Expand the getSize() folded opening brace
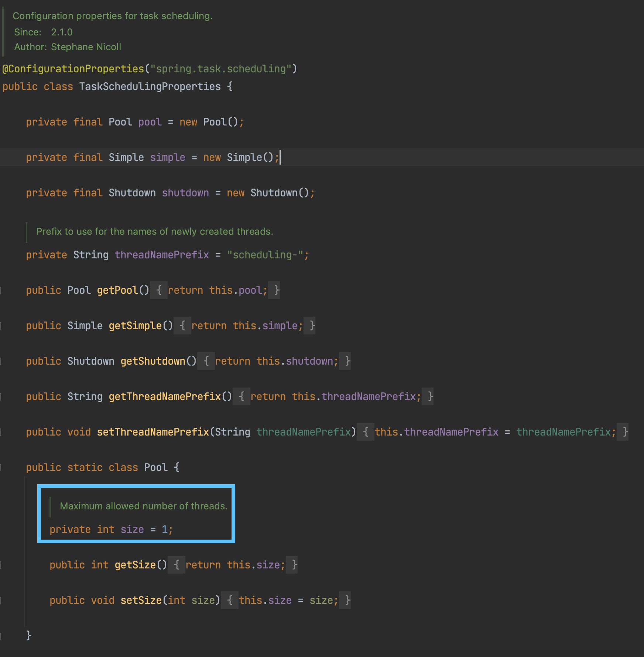The height and width of the screenshot is (657, 644). [x=177, y=565]
